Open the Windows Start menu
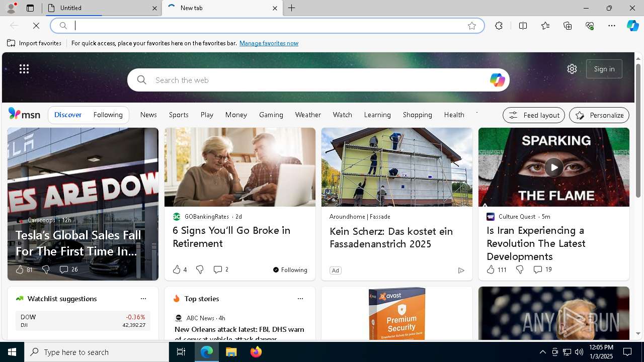Viewport: 644px width, 362px height. coord(12,352)
